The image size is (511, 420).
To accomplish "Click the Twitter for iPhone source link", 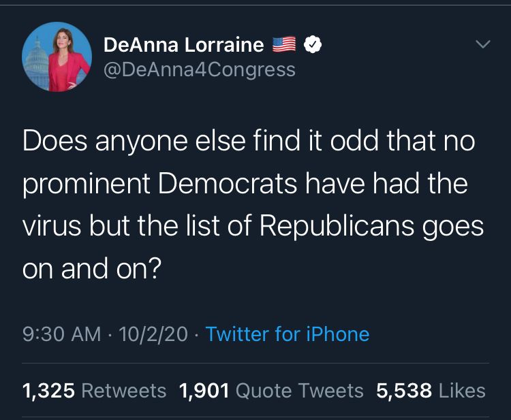I will [287, 334].
